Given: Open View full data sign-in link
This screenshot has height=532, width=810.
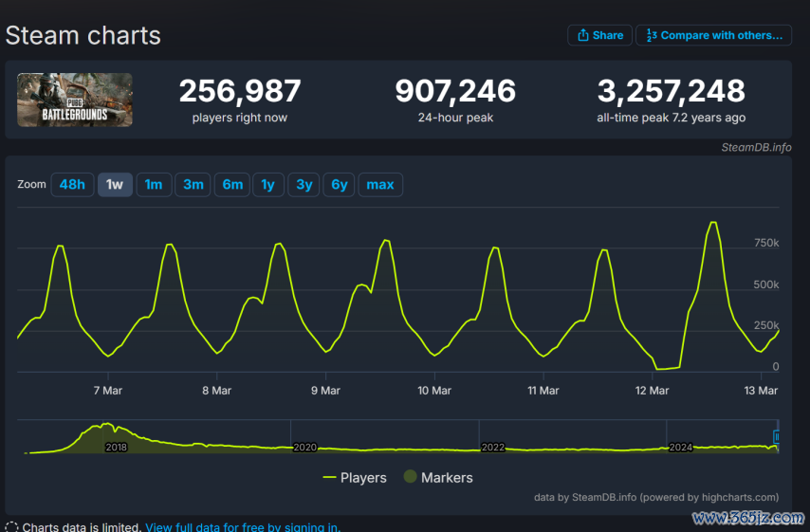Looking at the screenshot, I should click(243, 526).
